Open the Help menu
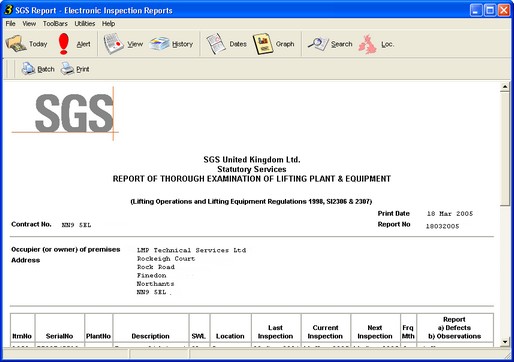This screenshot has width=514, height=362. [108, 24]
